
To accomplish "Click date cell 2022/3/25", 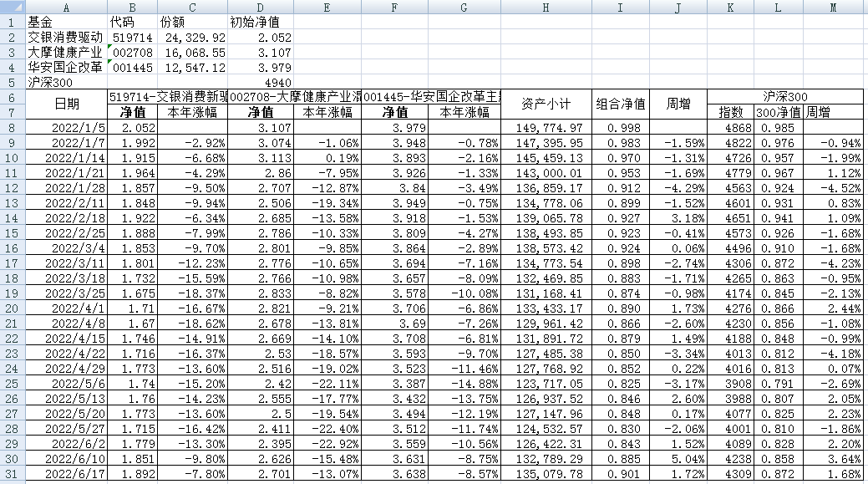I will pyautogui.click(x=66, y=293).
